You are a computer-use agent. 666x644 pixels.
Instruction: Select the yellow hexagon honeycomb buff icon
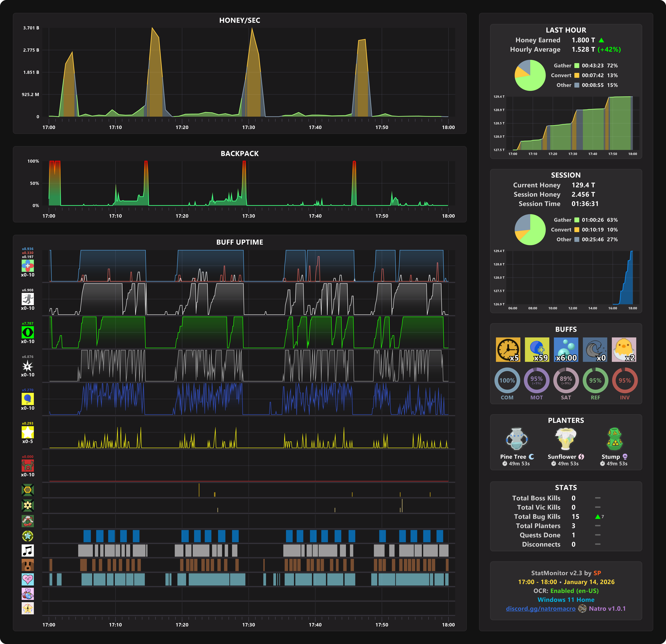click(28, 490)
